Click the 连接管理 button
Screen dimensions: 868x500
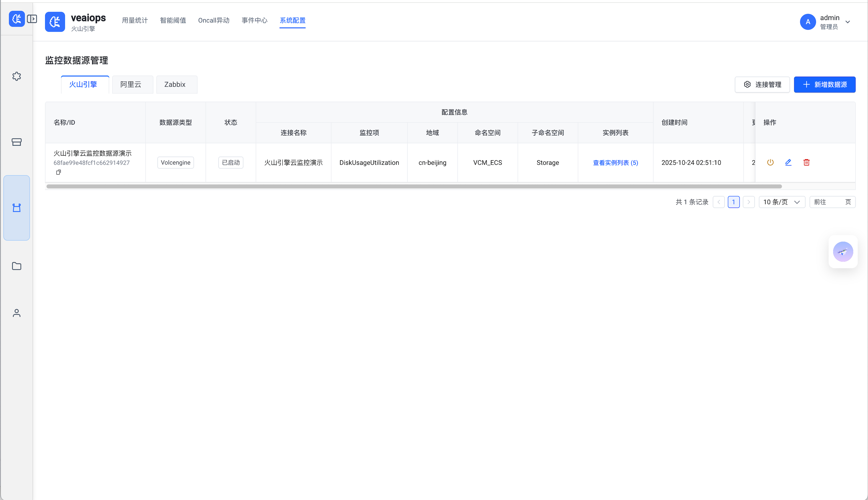point(762,85)
